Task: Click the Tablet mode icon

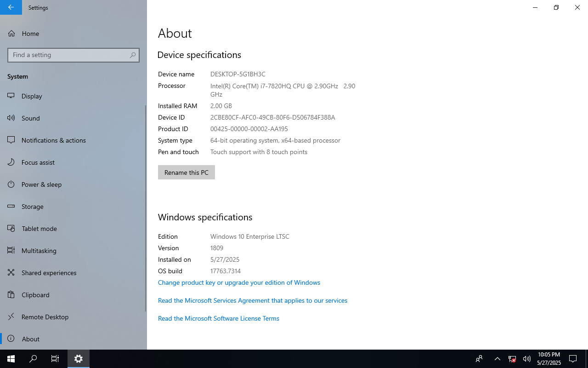Action: [11, 229]
